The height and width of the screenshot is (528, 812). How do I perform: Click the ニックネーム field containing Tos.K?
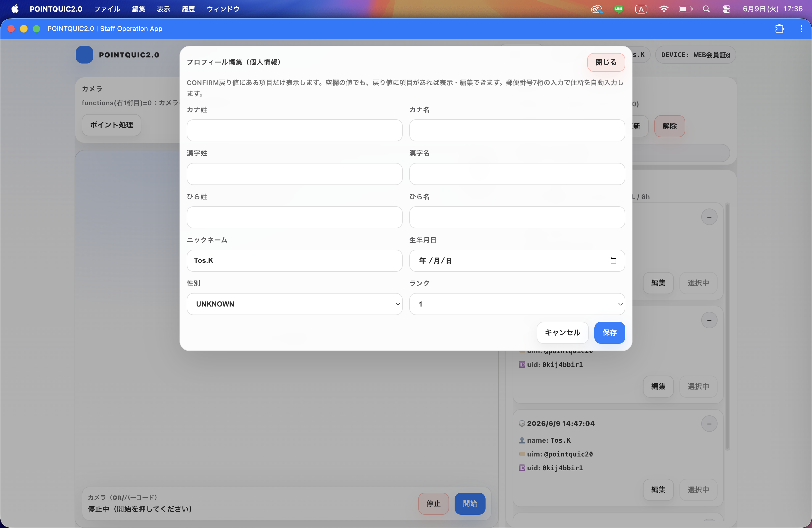tap(294, 261)
